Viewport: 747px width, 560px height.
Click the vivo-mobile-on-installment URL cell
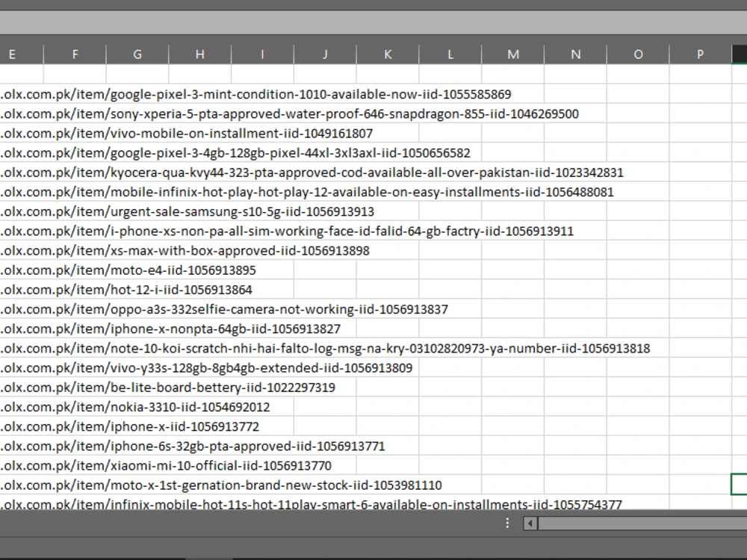point(187,134)
